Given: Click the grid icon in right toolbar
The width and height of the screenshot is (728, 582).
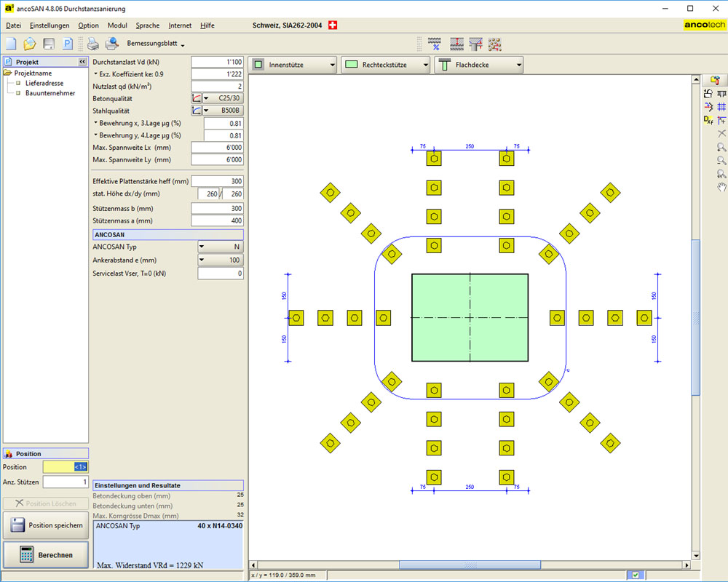Looking at the screenshot, I should 721,107.
